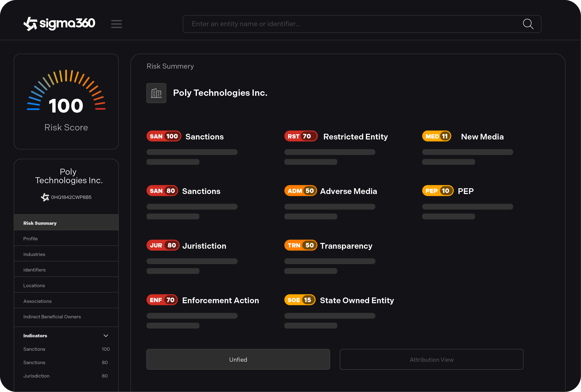Click the Attribution View button

pos(432,359)
